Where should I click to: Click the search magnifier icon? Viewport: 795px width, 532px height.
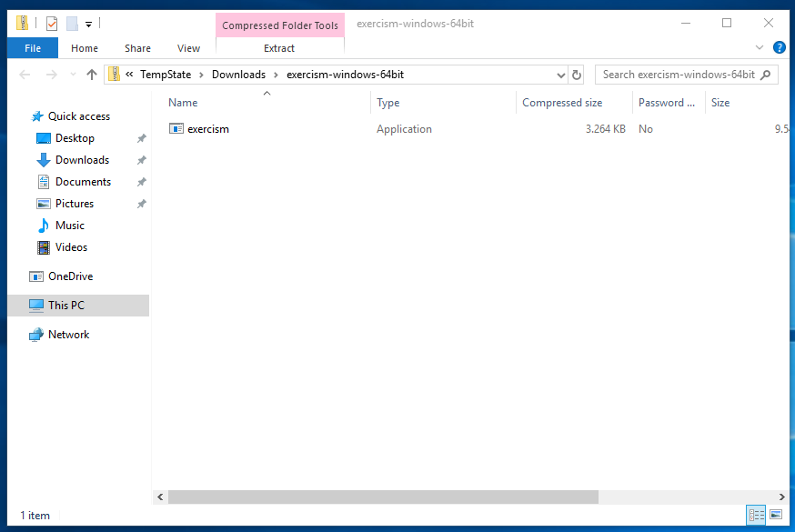tap(766, 75)
